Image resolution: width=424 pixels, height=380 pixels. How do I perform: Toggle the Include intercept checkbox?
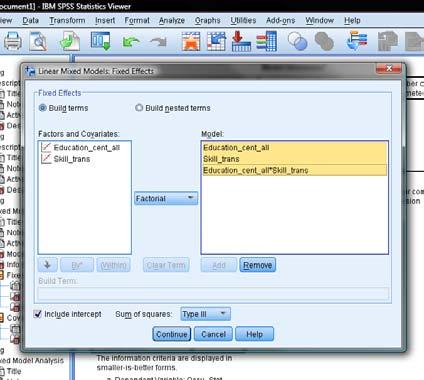pyautogui.click(x=37, y=314)
